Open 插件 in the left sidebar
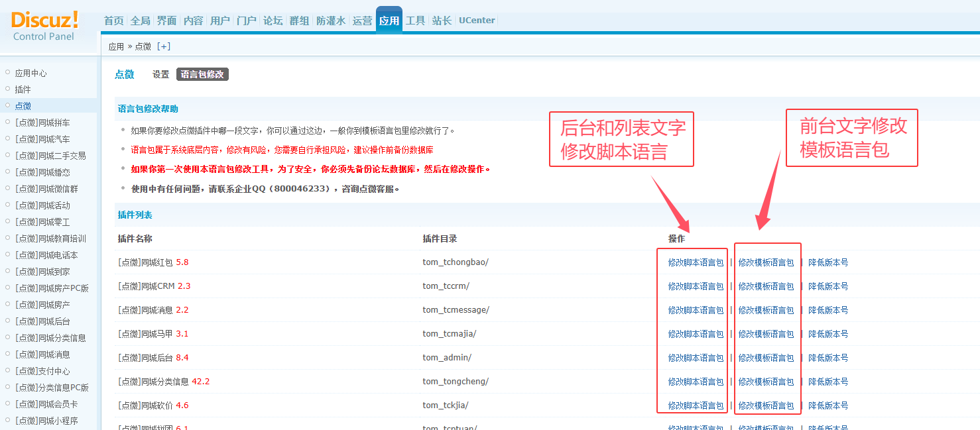980x430 pixels. click(x=23, y=89)
